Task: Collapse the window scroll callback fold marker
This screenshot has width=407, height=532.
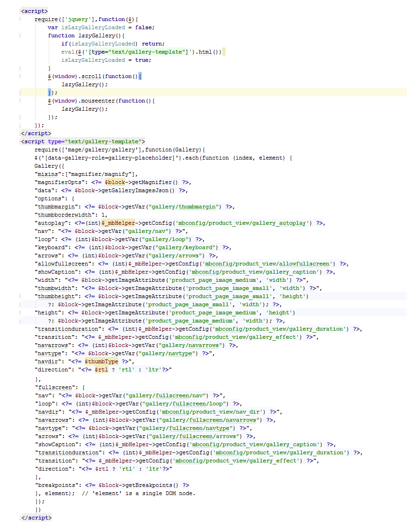Action: point(20,76)
